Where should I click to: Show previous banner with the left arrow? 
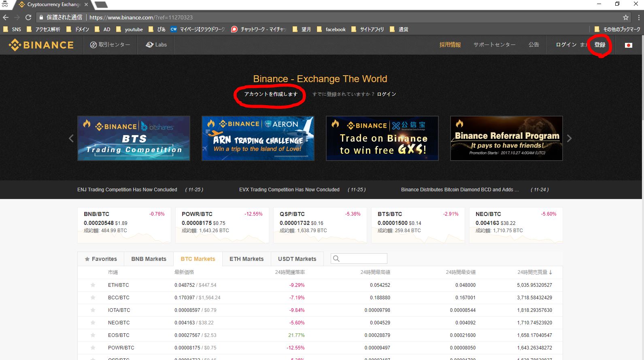click(71, 138)
